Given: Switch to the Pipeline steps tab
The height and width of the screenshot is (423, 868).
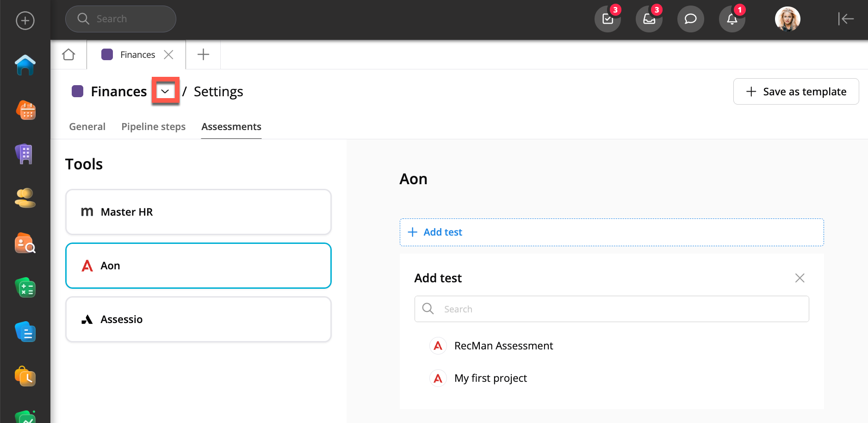Looking at the screenshot, I should coord(153,127).
